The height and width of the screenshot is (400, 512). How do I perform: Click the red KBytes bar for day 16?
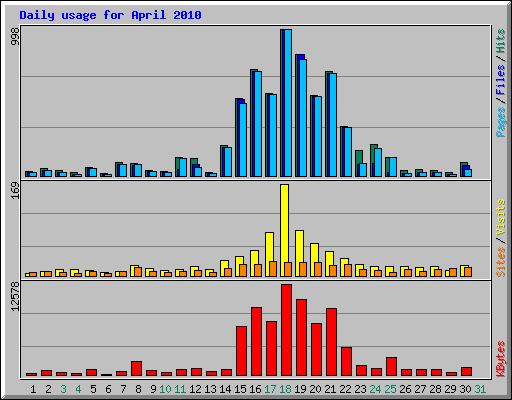click(x=256, y=342)
